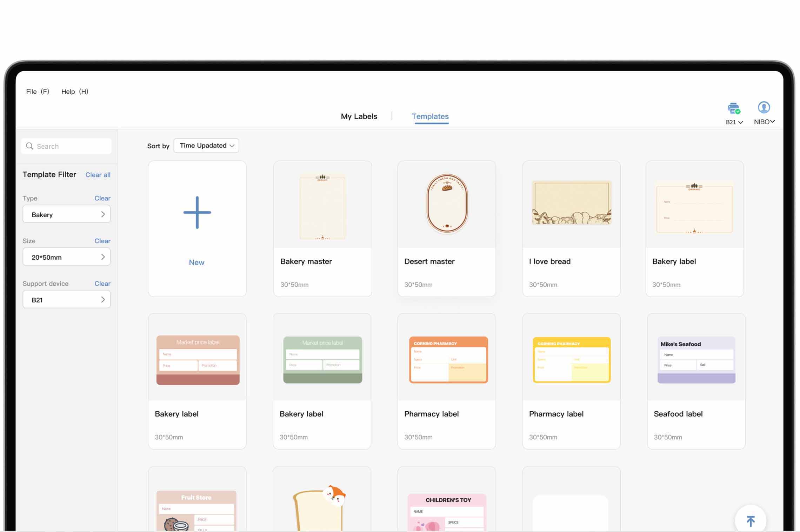Open the Children's Toy template thumbnail
This screenshot has height=532, width=800.
pyautogui.click(x=447, y=512)
